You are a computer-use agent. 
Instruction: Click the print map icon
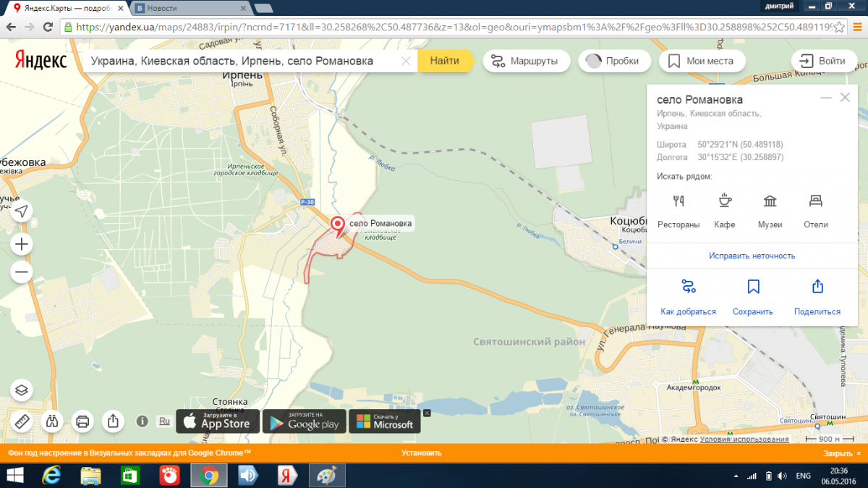82,421
